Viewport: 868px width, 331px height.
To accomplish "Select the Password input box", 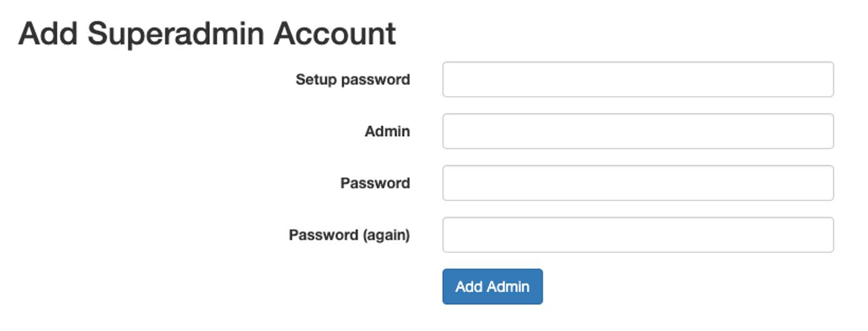I will click(x=638, y=183).
